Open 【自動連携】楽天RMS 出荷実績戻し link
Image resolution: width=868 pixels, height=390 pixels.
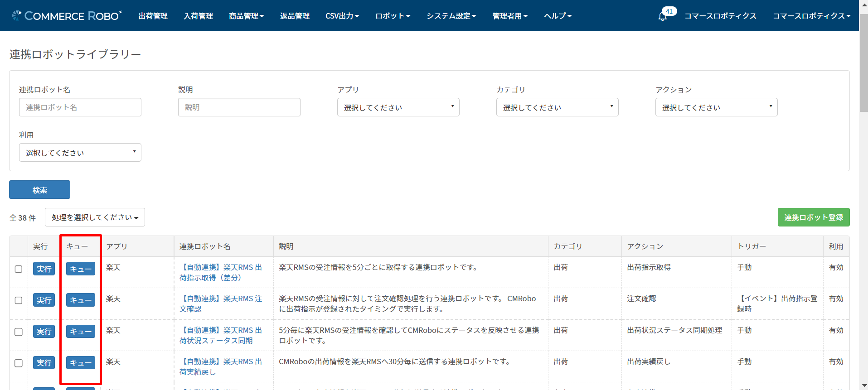click(221, 366)
